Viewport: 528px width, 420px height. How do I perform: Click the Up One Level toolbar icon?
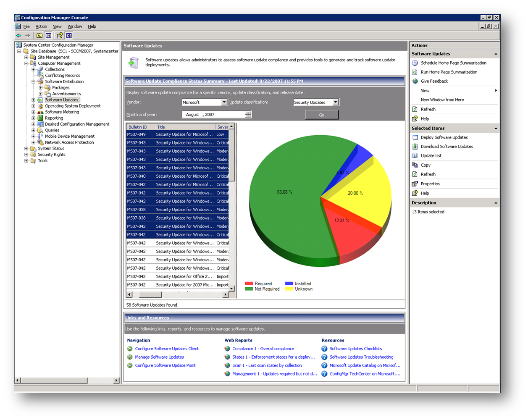pyautogui.click(x=39, y=36)
